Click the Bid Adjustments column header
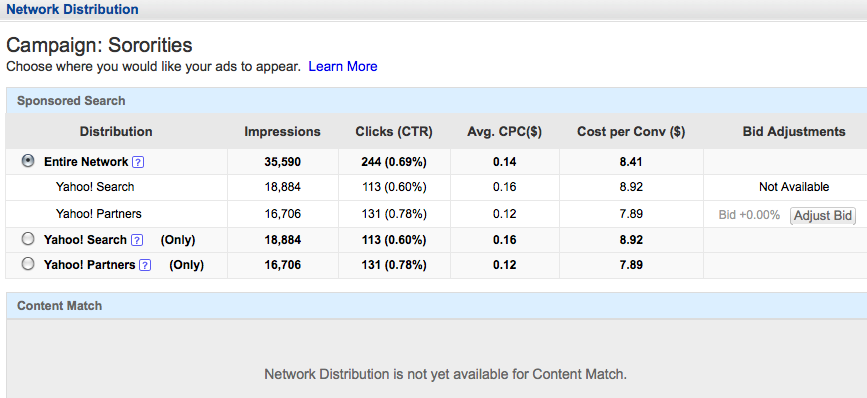 click(x=794, y=132)
